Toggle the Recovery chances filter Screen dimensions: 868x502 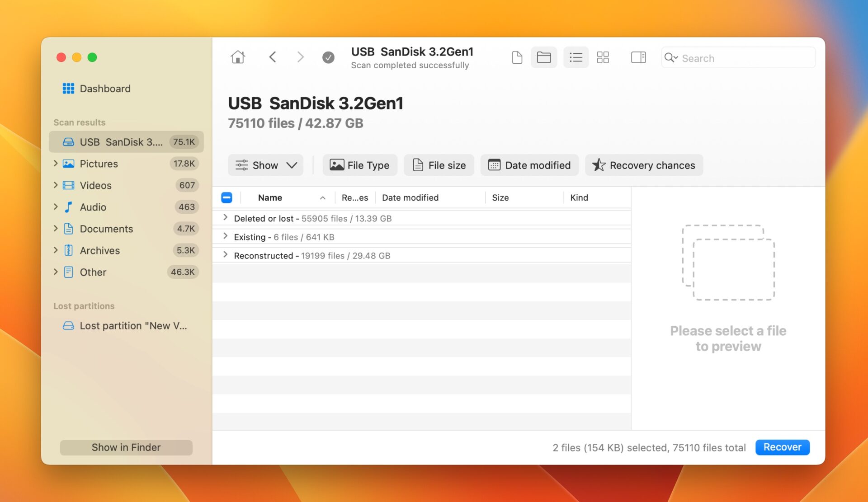click(x=644, y=165)
